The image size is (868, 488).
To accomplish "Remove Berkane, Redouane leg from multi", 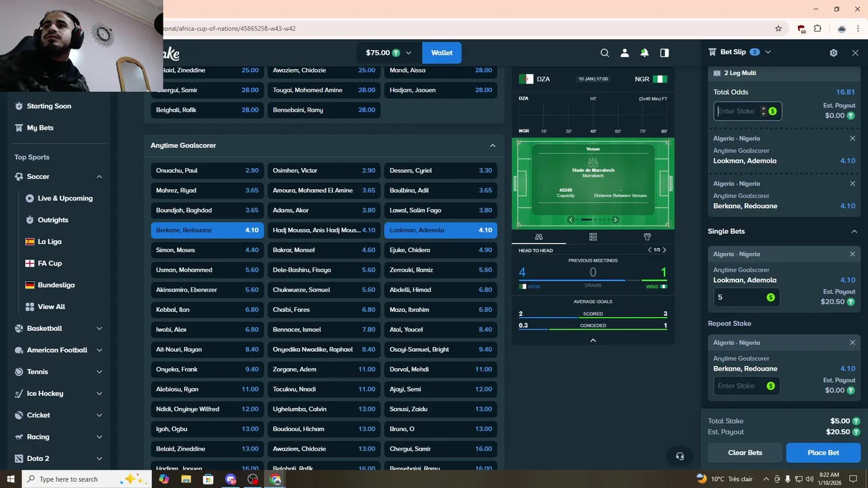I will click(852, 184).
